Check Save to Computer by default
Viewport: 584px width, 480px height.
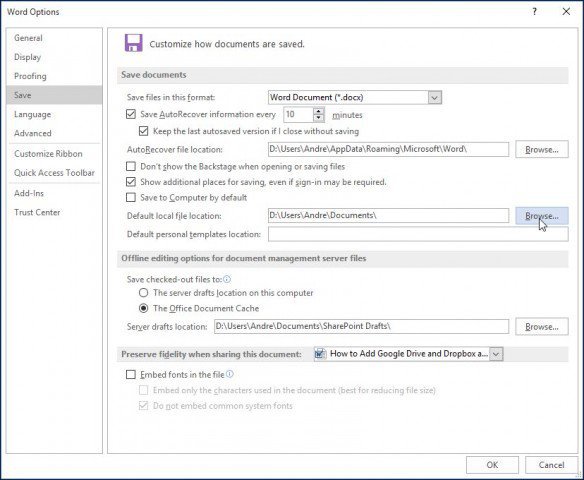pyautogui.click(x=131, y=197)
